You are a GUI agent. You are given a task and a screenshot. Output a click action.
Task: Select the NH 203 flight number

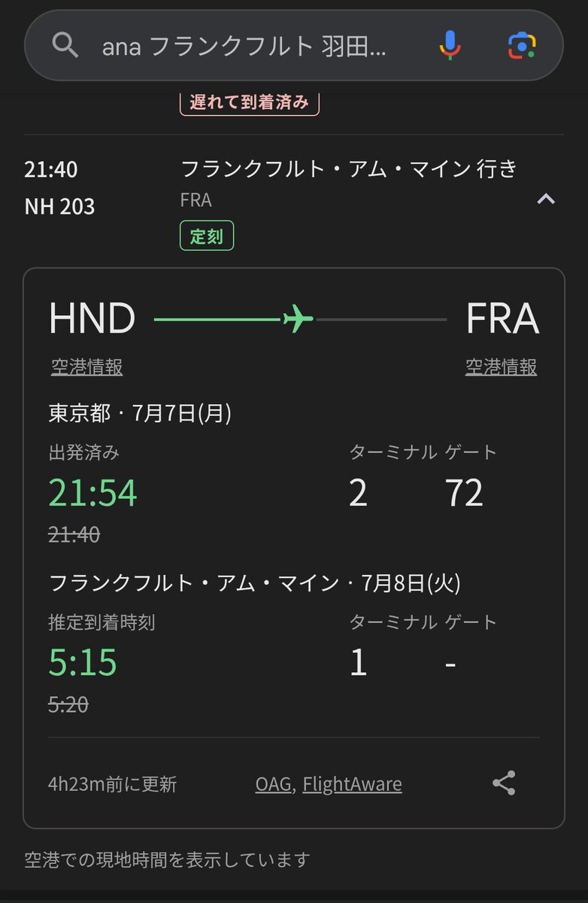coord(60,206)
